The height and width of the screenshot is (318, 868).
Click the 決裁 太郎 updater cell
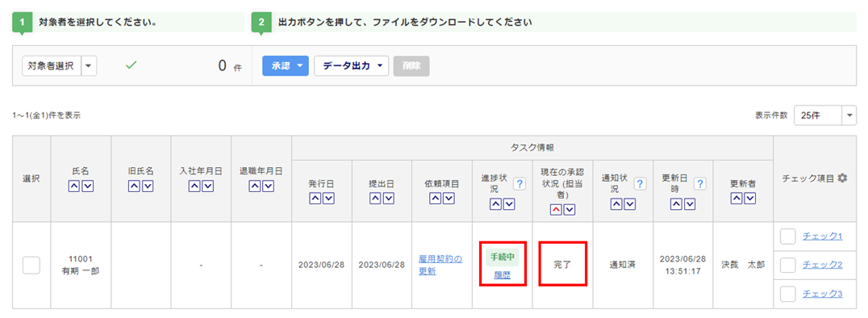tap(744, 265)
